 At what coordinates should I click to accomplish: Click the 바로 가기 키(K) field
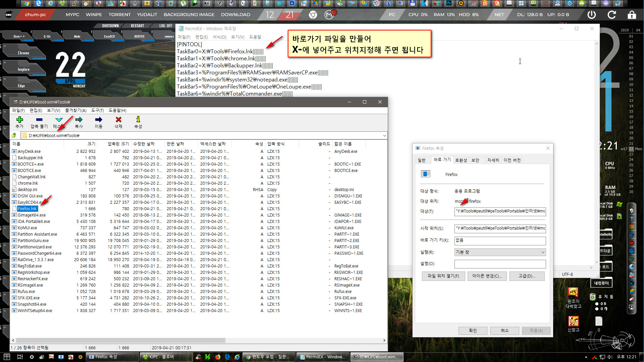[500, 240]
